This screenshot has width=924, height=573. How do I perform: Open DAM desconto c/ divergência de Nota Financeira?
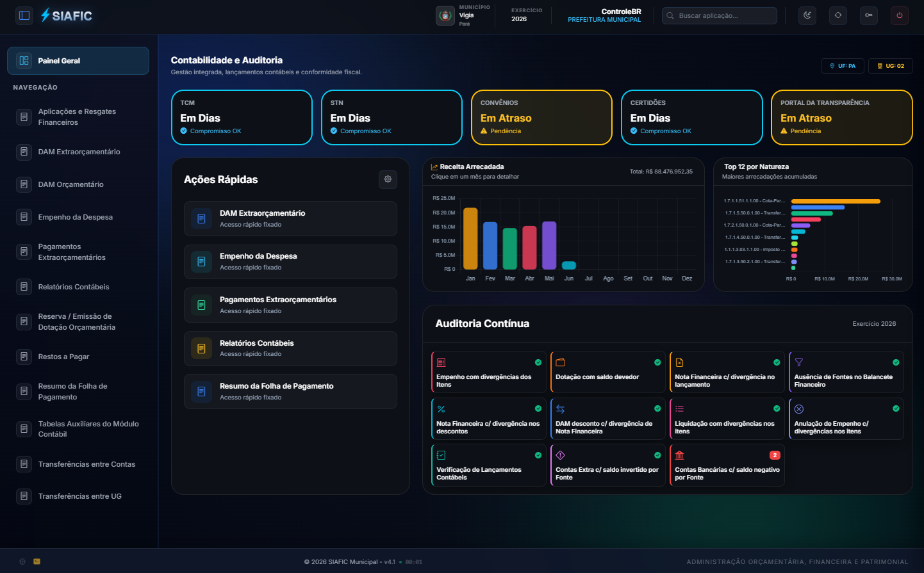[607, 419]
